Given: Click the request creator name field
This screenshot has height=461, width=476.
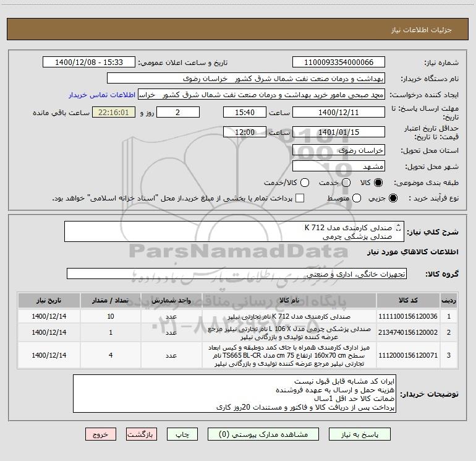Looking at the screenshot, I should (x=261, y=95).
